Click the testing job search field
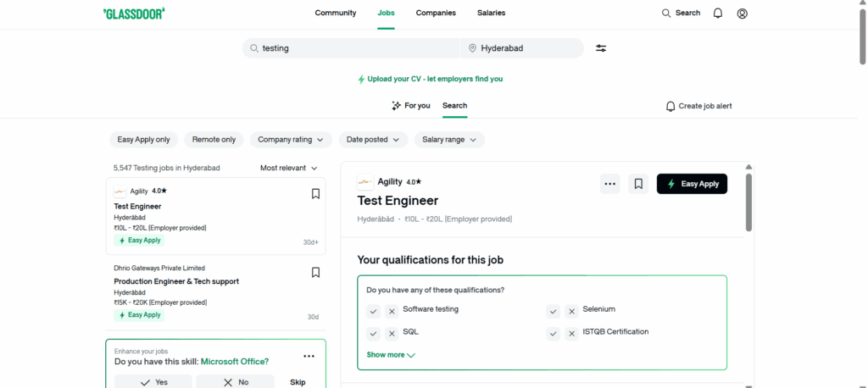Viewport: 868px width, 388px height. 351,48
